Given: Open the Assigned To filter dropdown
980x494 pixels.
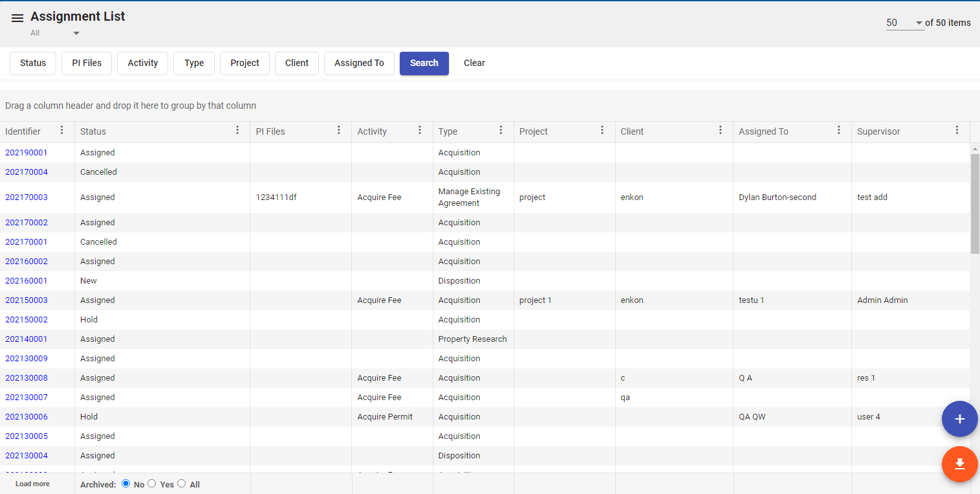Looking at the screenshot, I should click(x=359, y=63).
